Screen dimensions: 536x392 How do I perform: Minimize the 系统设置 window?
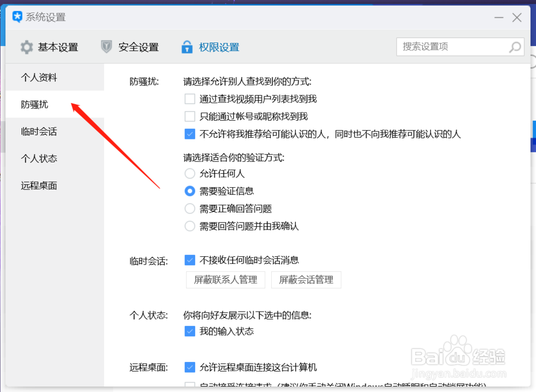(x=498, y=18)
